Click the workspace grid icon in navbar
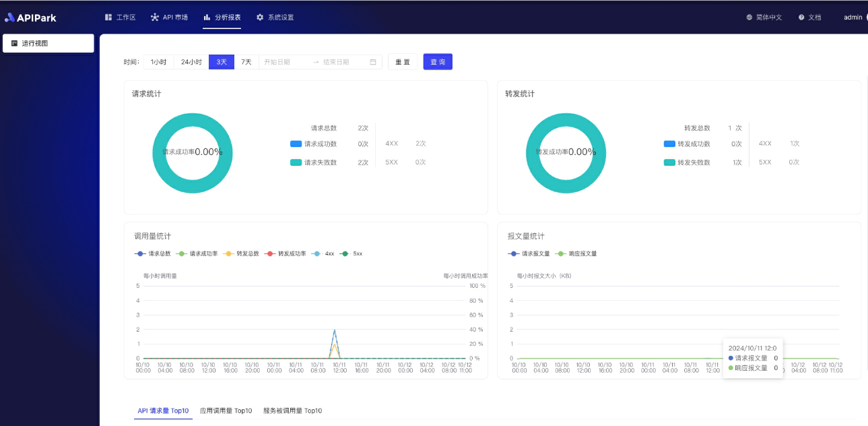 [x=108, y=18]
